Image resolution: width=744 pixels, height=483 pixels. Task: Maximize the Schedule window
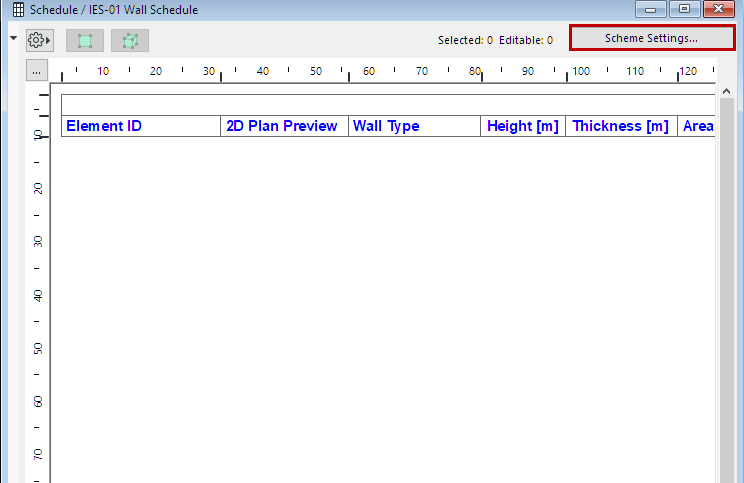[684, 9]
